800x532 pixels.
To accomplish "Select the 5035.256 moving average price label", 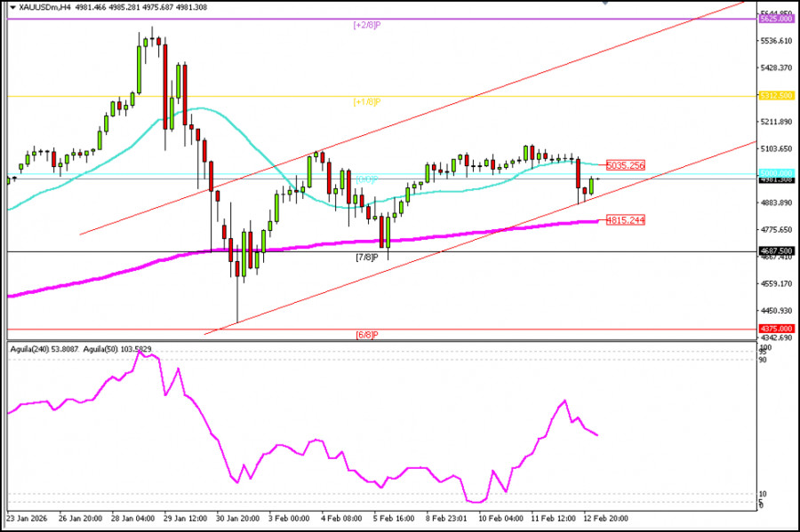I will (x=626, y=165).
